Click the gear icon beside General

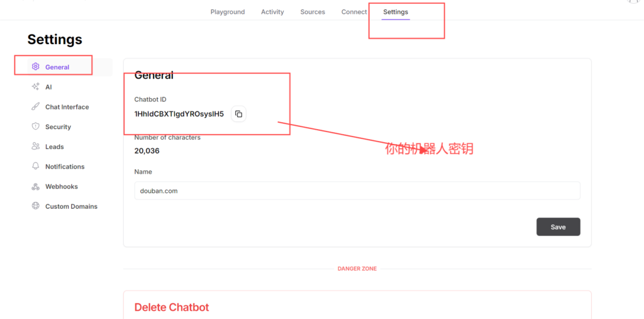[x=36, y=67]
